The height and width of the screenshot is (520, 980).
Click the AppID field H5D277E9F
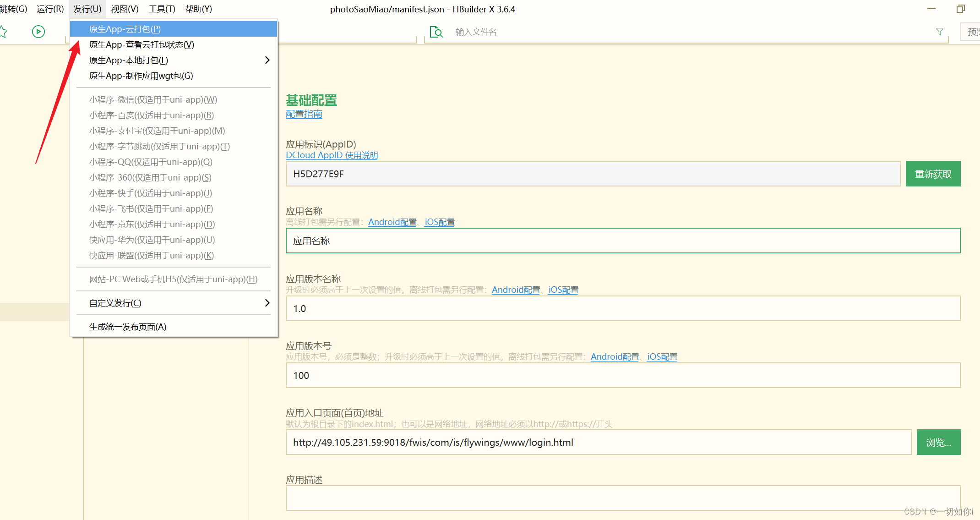(593, 174)
